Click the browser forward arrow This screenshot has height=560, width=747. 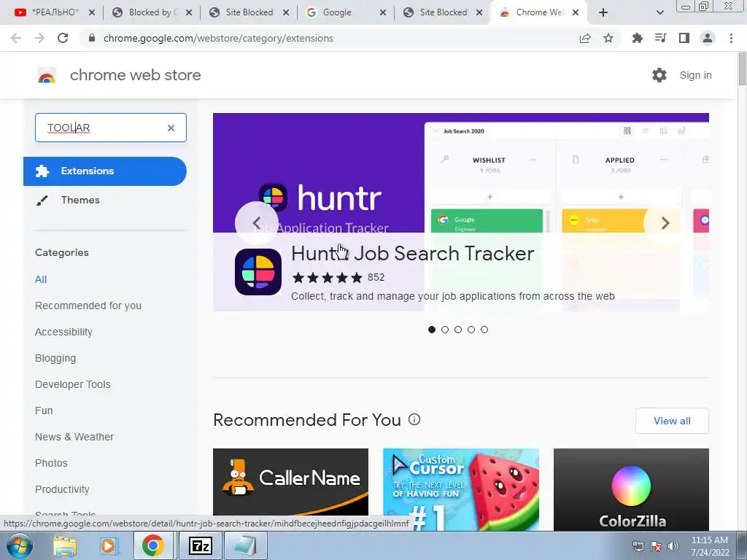click(39, 38)
